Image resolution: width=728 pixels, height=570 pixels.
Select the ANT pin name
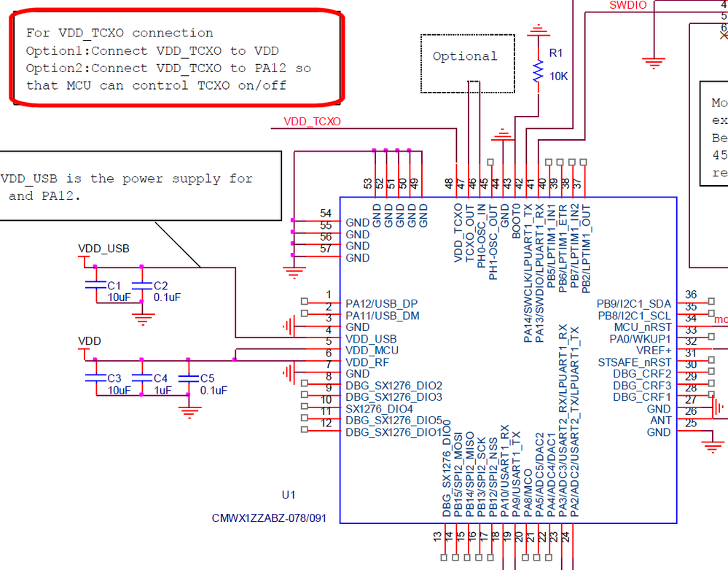(661, 421)
